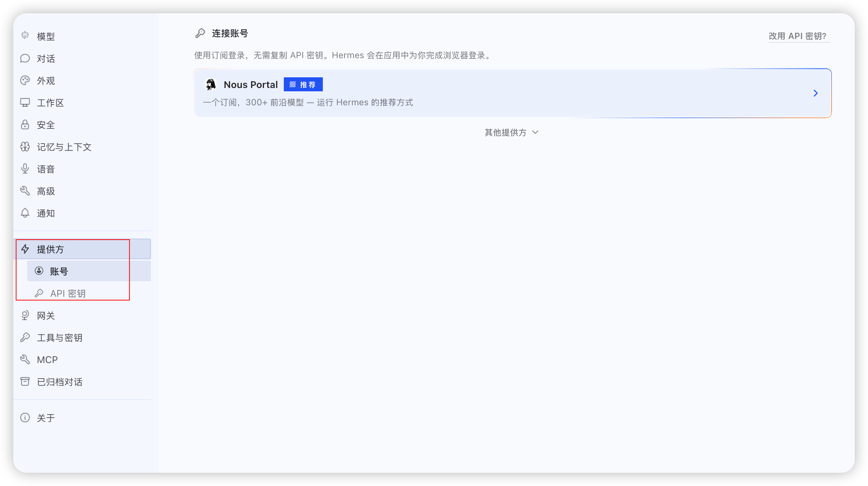
Task: Click the 连接账号 heading text
Action: coord(230,33)
